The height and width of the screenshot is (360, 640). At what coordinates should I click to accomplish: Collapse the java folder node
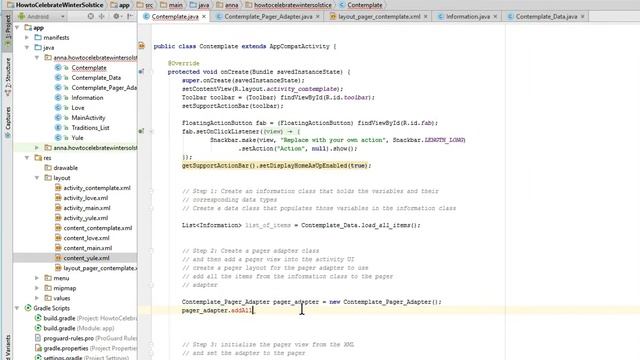pyautogui.click(x=27, y=47)
